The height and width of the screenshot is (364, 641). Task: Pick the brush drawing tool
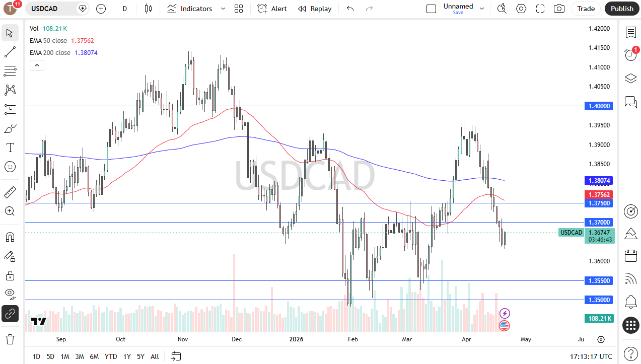coord(10,128)
